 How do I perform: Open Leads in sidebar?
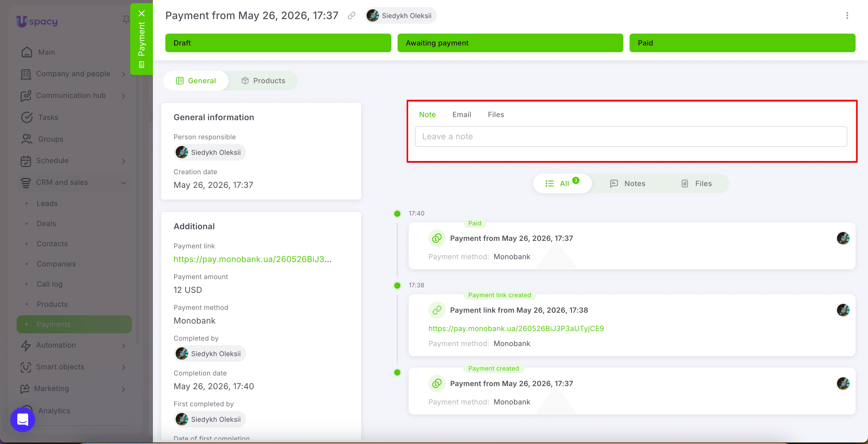click(x=47, y=204)
